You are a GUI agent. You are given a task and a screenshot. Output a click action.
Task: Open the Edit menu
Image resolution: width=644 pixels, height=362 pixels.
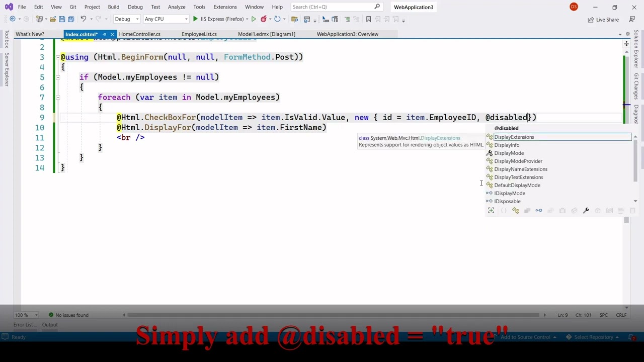pos(38,7)
